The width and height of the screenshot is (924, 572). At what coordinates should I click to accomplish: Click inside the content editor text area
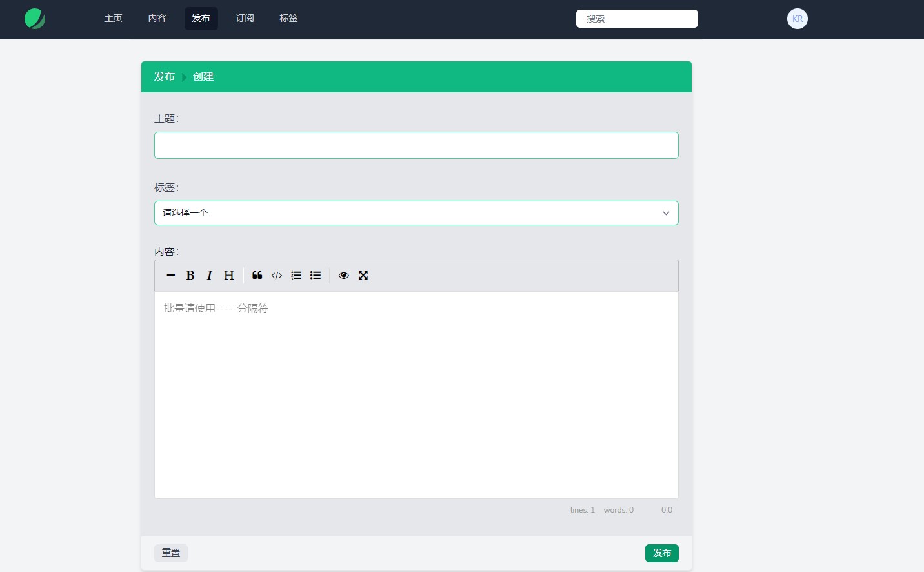(x=416, y=395)
